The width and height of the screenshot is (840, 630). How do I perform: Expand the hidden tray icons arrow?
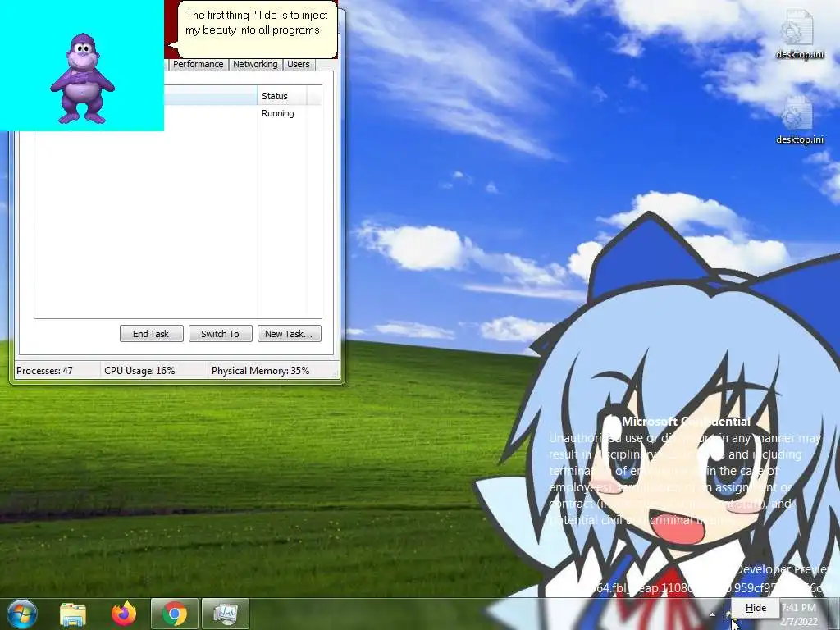(713, 614)
